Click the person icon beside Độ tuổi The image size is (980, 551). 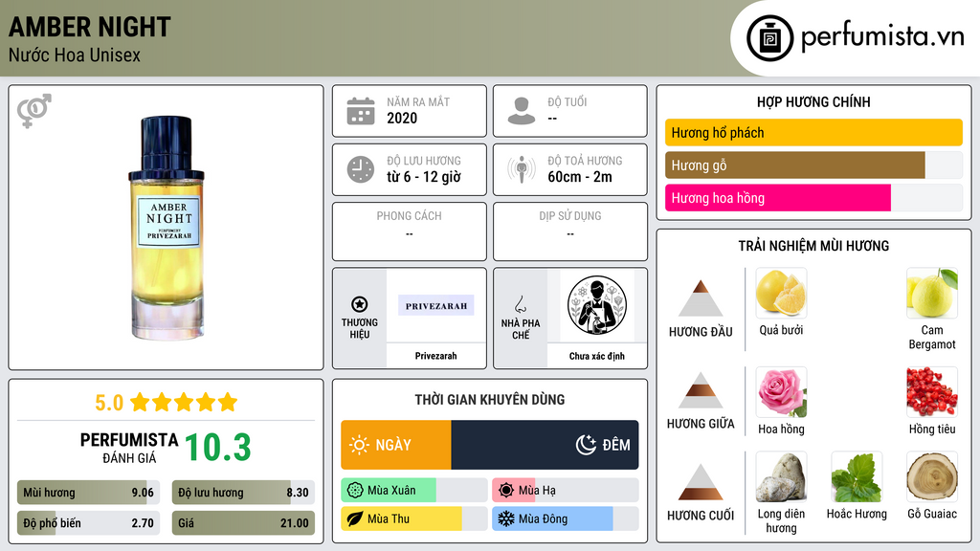click(x=522, y=111)
